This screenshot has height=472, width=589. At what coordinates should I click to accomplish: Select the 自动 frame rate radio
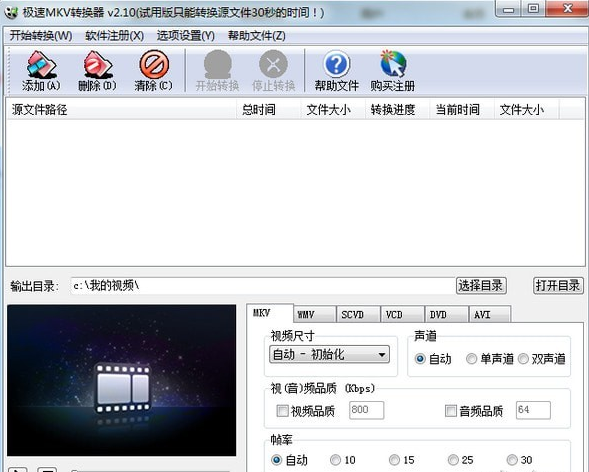[x=276, y=460]
